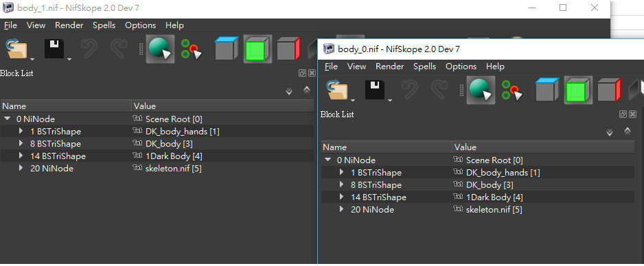Float the Block List panel in body_1.nif
644x266 pixels.
pos(303,73)
